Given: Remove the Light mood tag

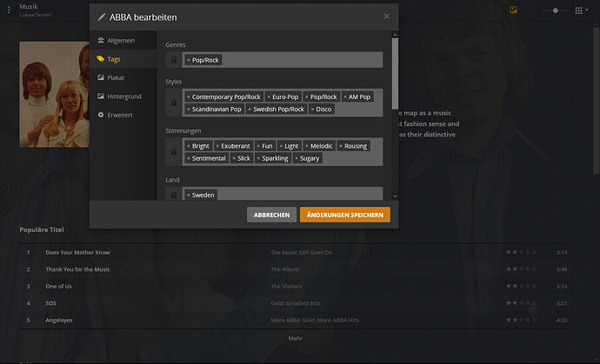Looking at the screenshot, I should 281,146.
